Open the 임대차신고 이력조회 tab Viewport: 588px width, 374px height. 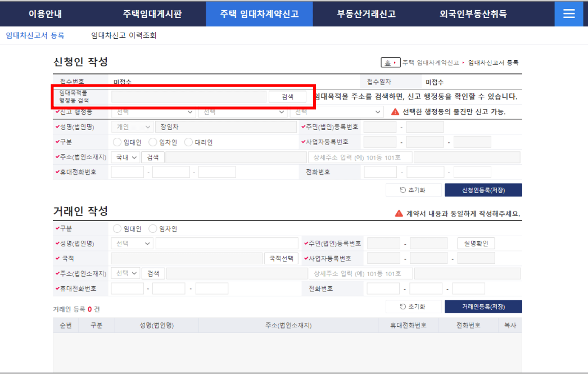point(123,34)
